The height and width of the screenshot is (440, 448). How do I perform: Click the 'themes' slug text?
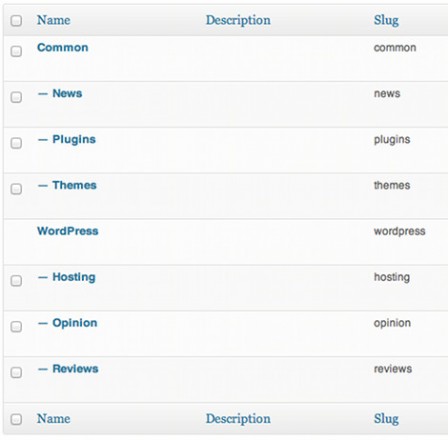[x=392, y=185]
